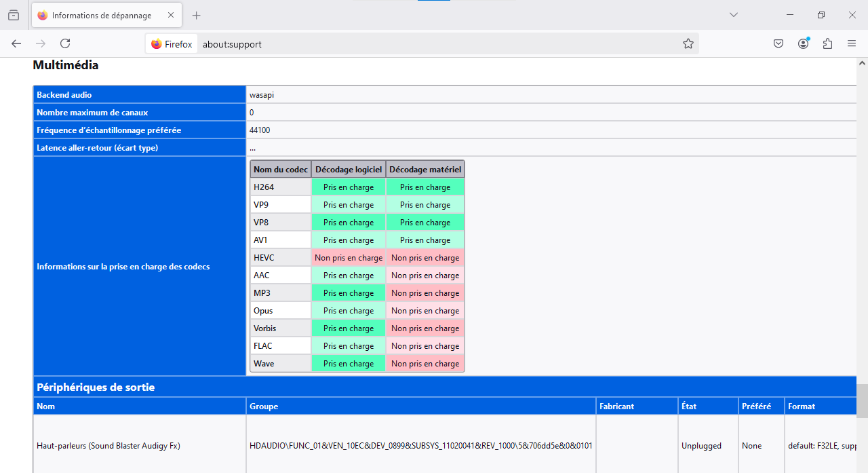Go back to the previous page
Image resolution: width=868 pixels, height=473 pixels.
(16, 43)
